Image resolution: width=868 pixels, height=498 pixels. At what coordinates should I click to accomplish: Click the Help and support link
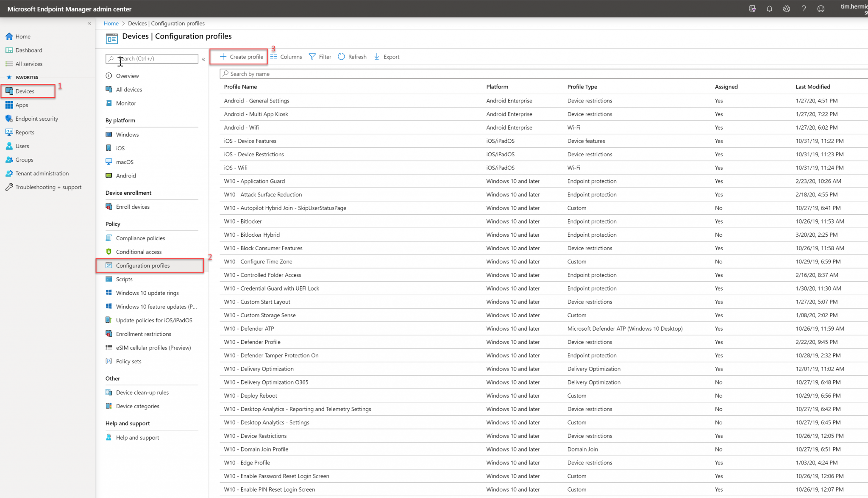pos(137,437)
